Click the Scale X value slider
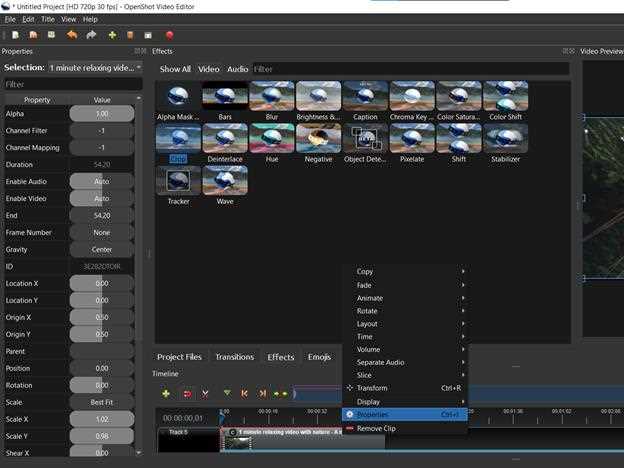The height and width of the screenshot is (468, 624). coord(102,419)
